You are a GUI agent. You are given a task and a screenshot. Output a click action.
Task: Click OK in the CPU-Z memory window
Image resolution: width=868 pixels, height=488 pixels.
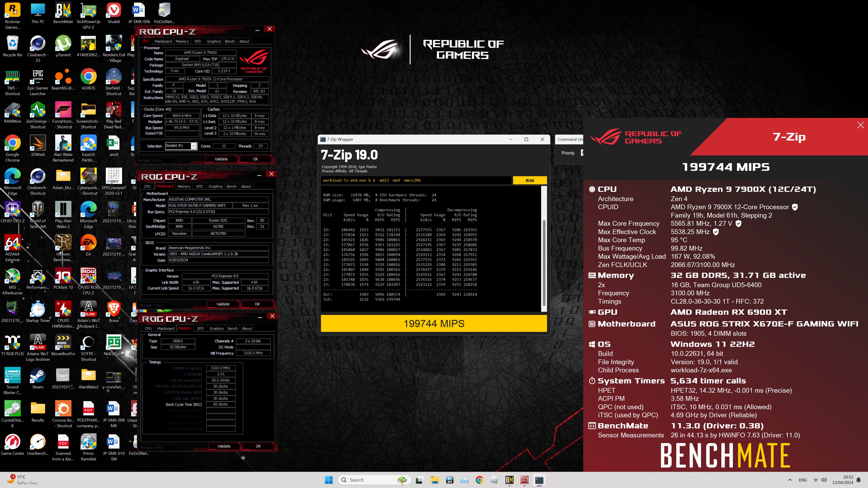[x=258, y=446]
